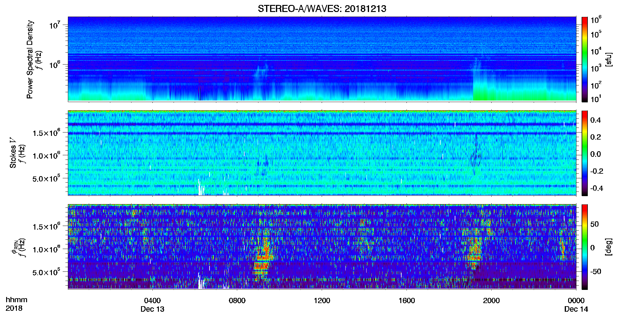Select the Power Spectral Density axis label
This screenshot has height=332, width=644.
coord(29,59)
